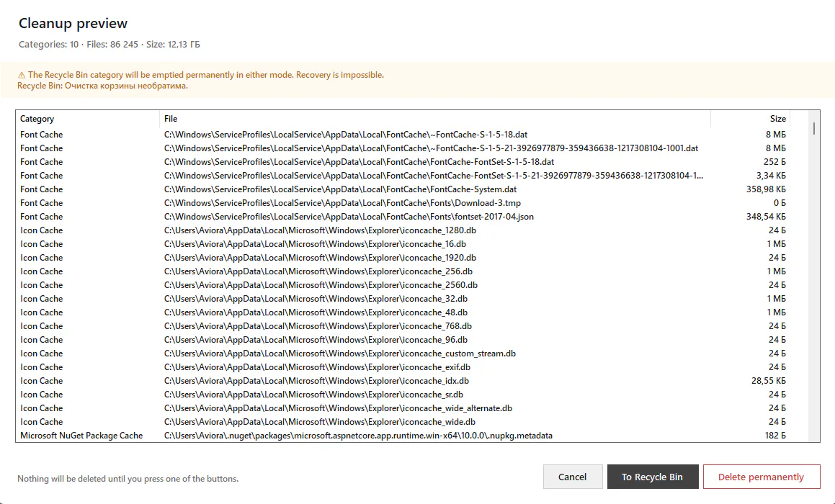The height and width of the screenshot is (504, 835).
Task: Select the iconcache_exif.db file path
Action: click(318, 367)
